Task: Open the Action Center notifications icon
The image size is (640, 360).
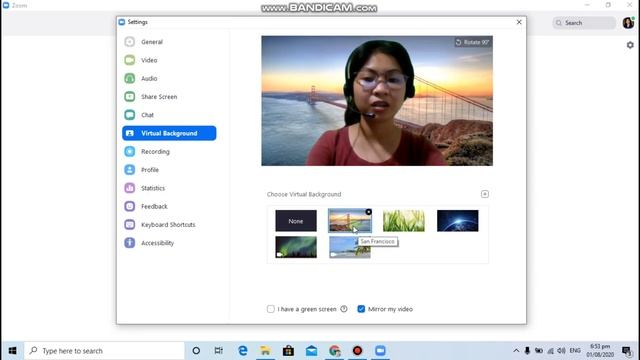Action: point(627,351)
